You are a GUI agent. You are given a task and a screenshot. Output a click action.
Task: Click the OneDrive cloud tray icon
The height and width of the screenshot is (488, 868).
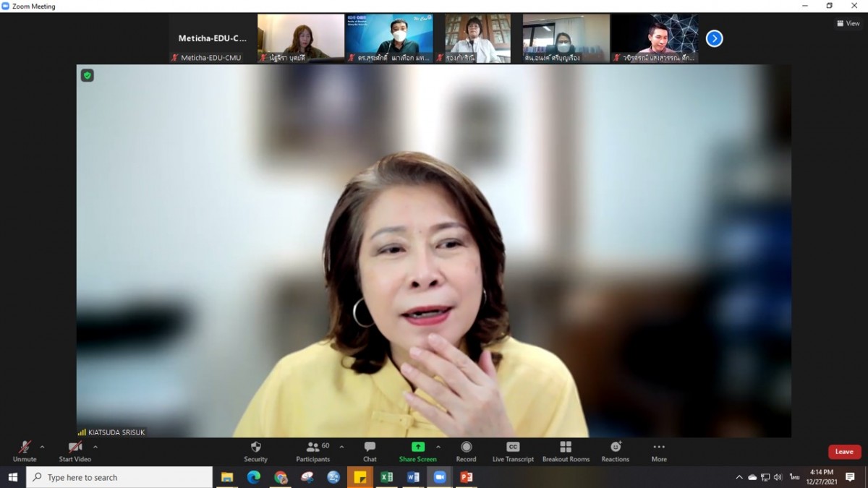pos(752,477)
